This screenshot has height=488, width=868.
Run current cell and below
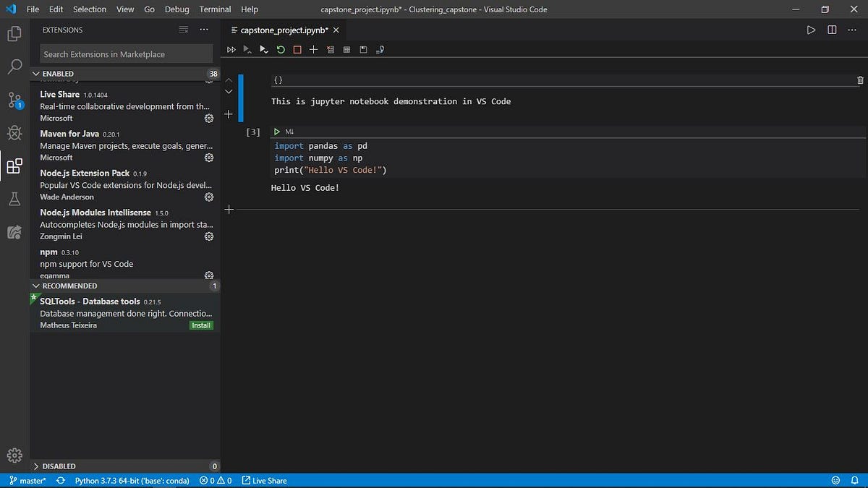(x=264, y=50)
